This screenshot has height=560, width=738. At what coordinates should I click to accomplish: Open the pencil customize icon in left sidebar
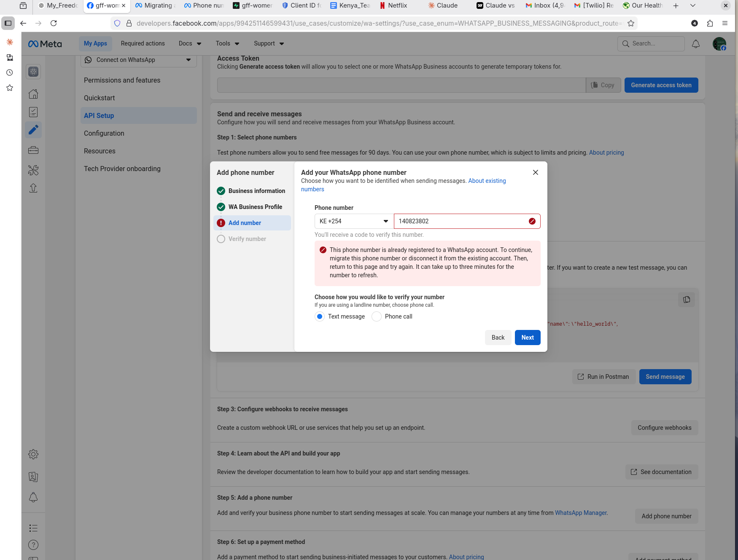click(x=33, y=130)
